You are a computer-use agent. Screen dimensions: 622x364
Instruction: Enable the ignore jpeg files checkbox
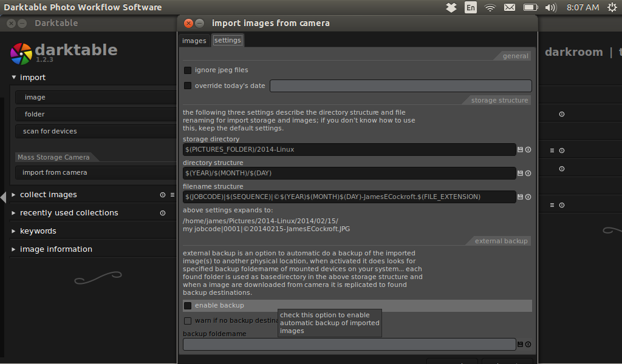point(188,70)
